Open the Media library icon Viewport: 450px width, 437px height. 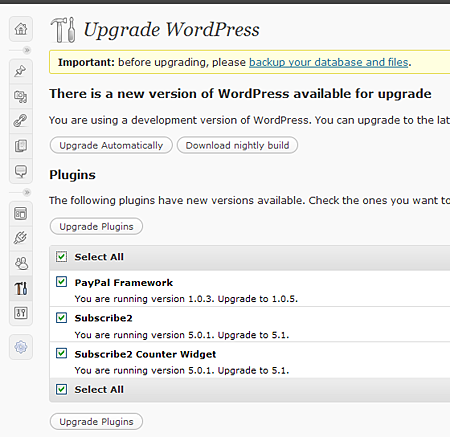[21, 96]
